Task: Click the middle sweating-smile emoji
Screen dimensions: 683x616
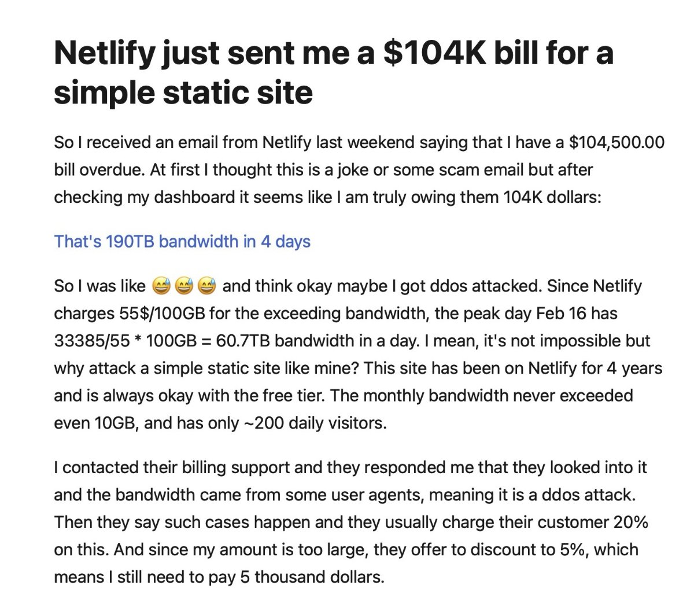Action: pos(183,286)
